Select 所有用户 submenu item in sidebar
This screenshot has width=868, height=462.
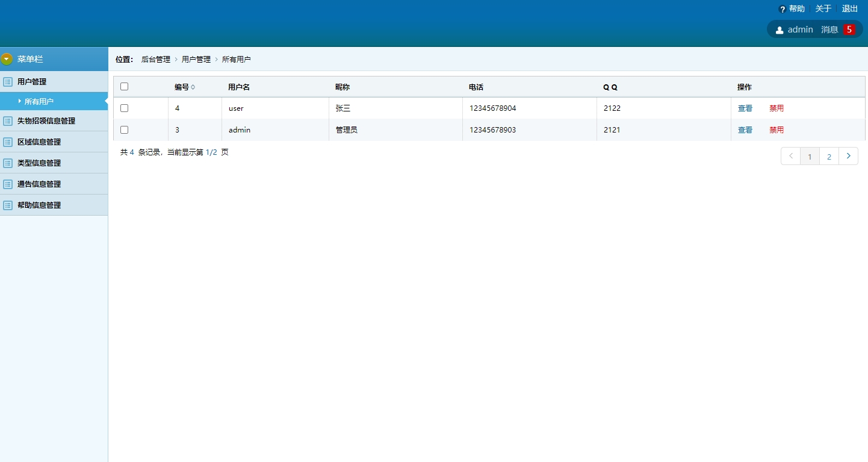tap(39, 102)
